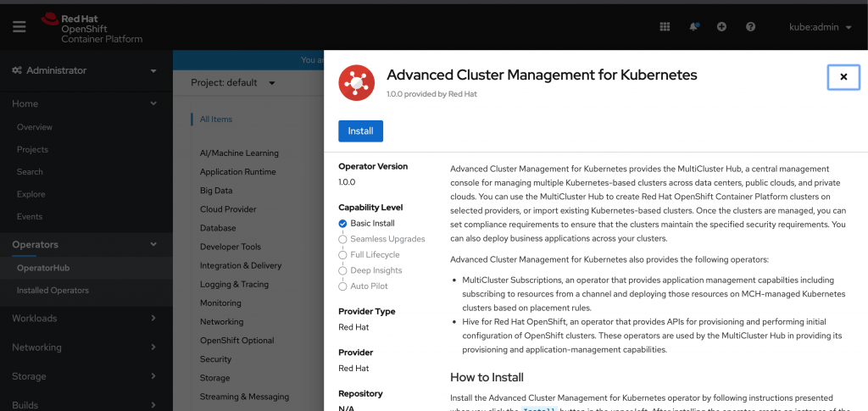
Task: Expand the Builds navigation section
Action: 85,405
